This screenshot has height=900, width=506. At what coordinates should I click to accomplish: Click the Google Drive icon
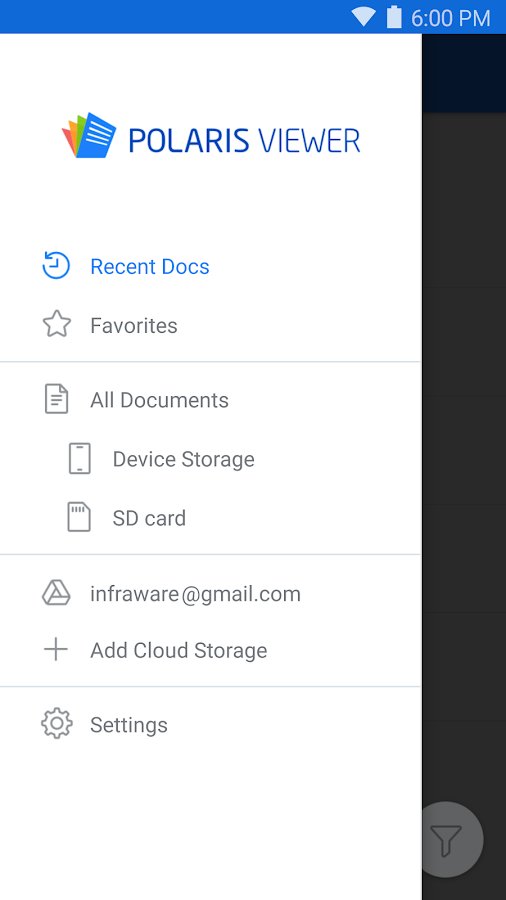(x=56, y=593)
